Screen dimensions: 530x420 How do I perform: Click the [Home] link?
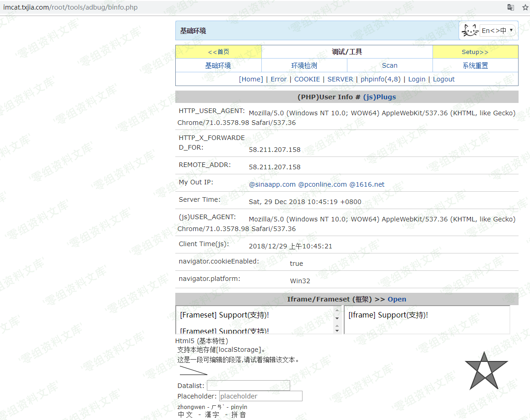pos(251,79)
